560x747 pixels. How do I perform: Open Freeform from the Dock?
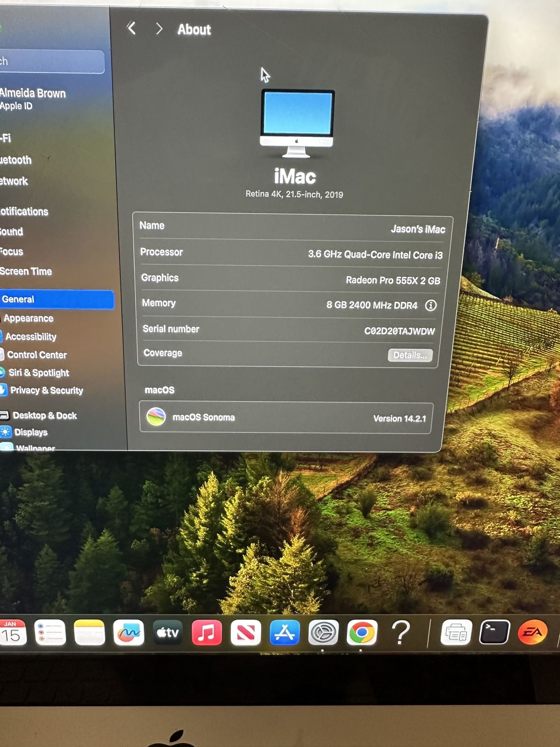(x=129, y=632)
